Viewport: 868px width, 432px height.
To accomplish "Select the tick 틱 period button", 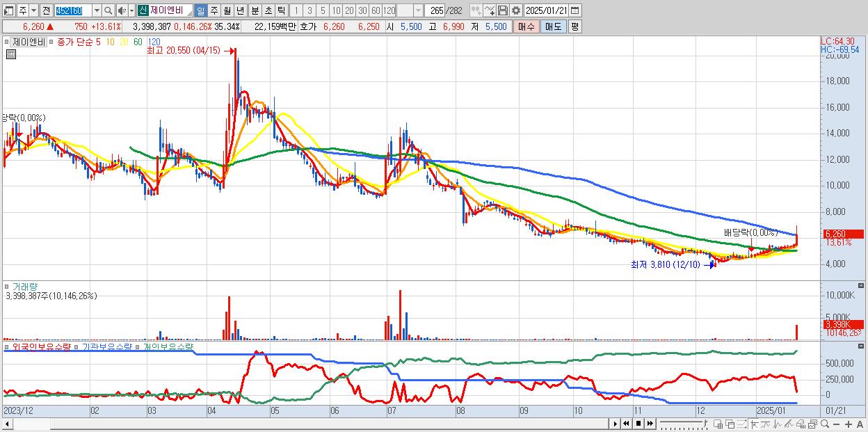I will 281,10.
